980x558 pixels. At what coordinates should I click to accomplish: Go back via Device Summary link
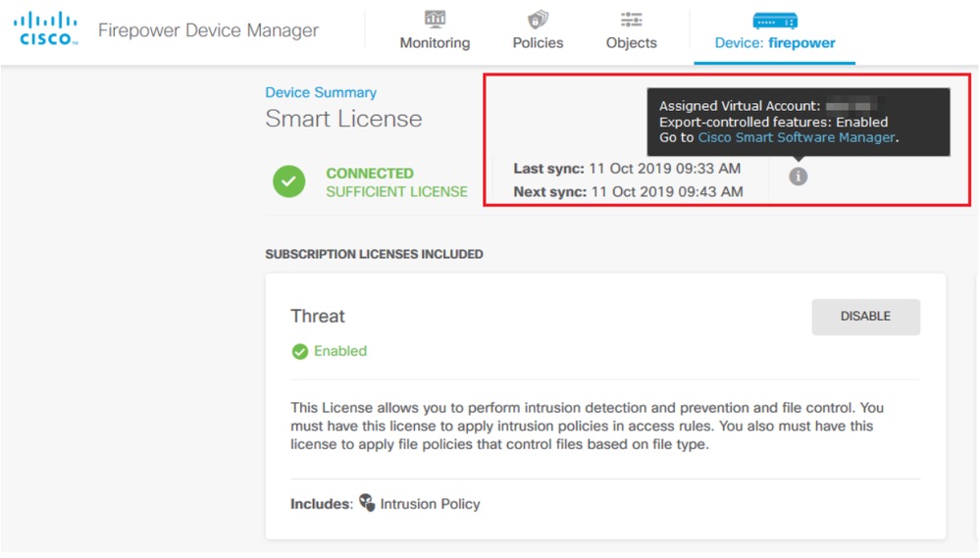pos(321,92)
